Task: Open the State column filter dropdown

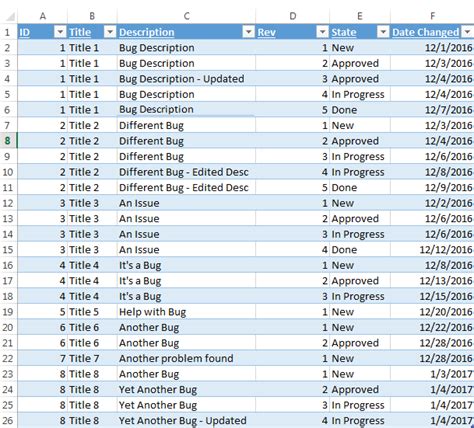Action: (x=383, y=32)
